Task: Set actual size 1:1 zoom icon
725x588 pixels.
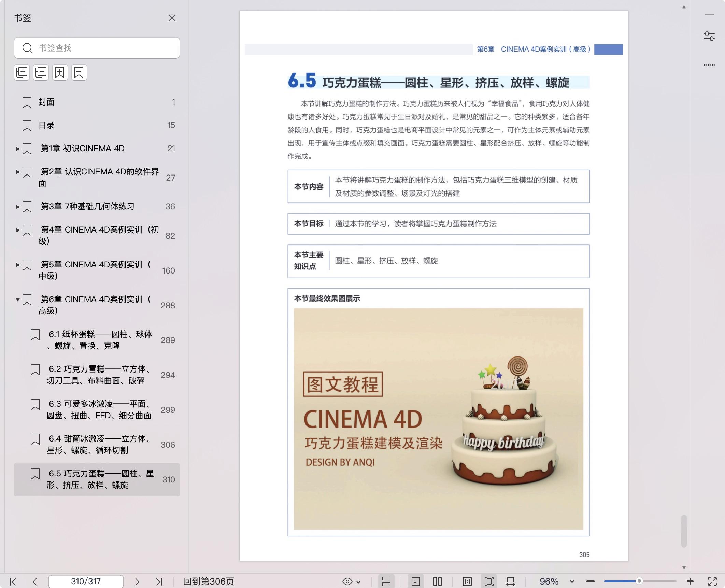Action: [467, 582]
